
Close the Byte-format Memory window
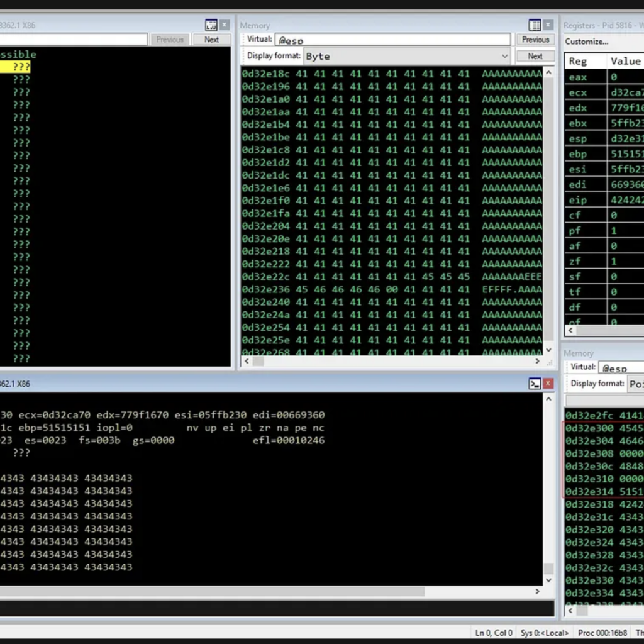point(548,25)
